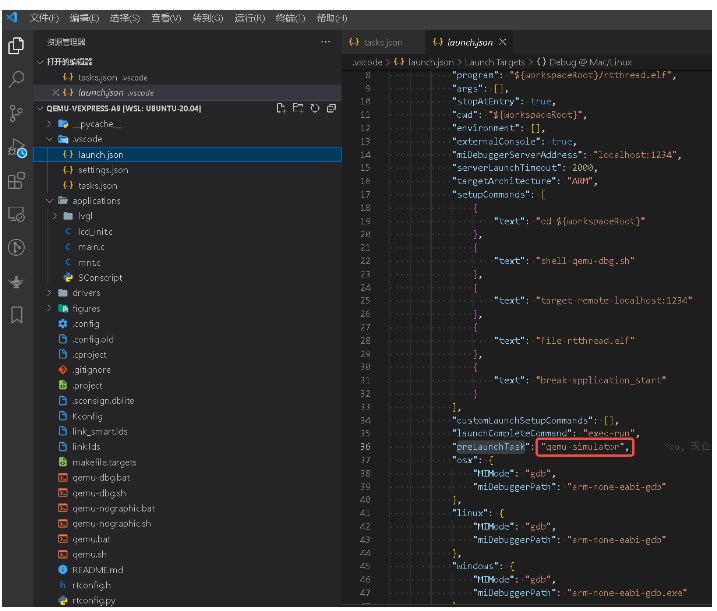Switch to the tasks.json editor tab
This screenshot has height=611, width=717.
pyautogui.click(x=382, y=43)
